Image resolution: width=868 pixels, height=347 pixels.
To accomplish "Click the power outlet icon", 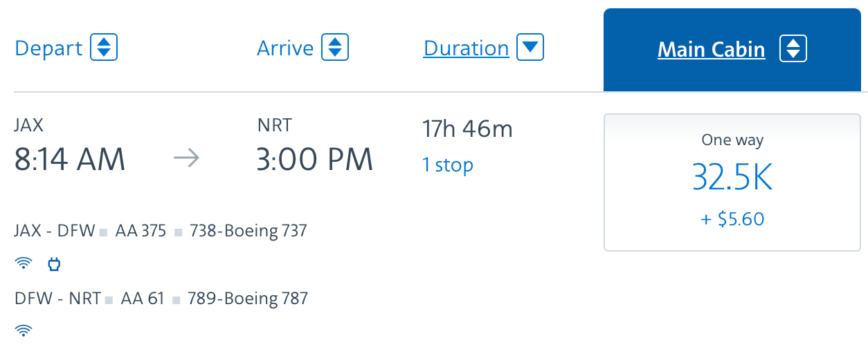I will click(55, 263).
